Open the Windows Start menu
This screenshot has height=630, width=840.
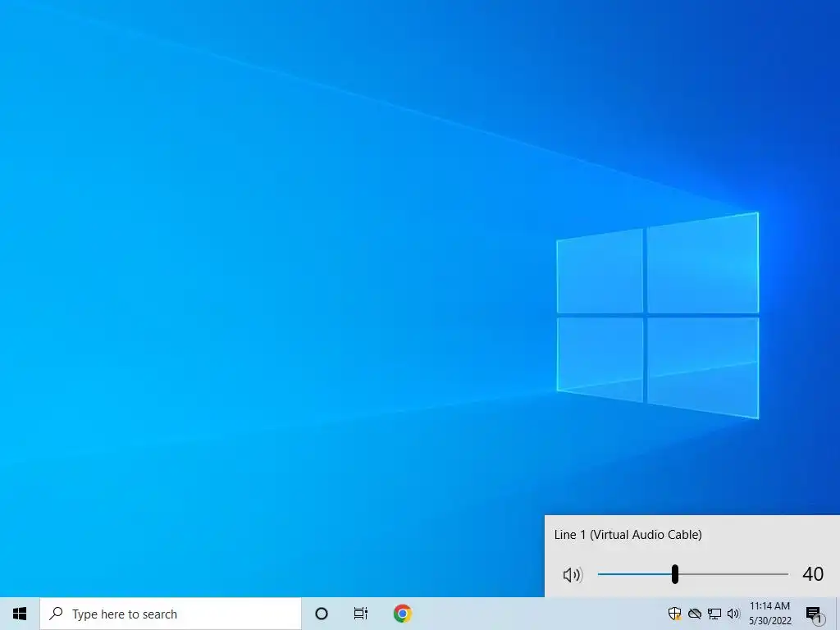coord(20,614)
